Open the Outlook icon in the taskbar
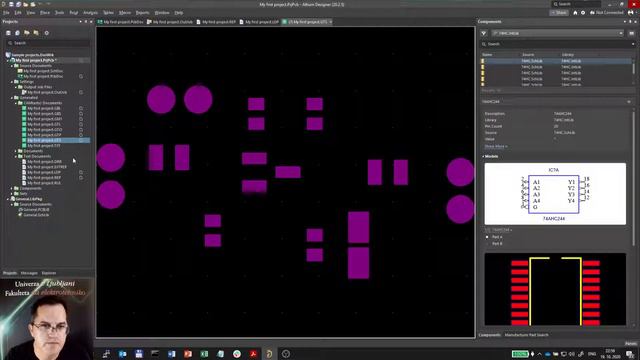640x360 pixels. (x=122, y=354)
